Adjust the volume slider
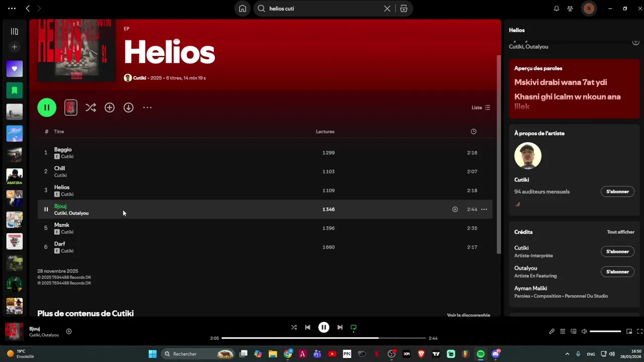This screenshot has width=644, height=362. 605,331
